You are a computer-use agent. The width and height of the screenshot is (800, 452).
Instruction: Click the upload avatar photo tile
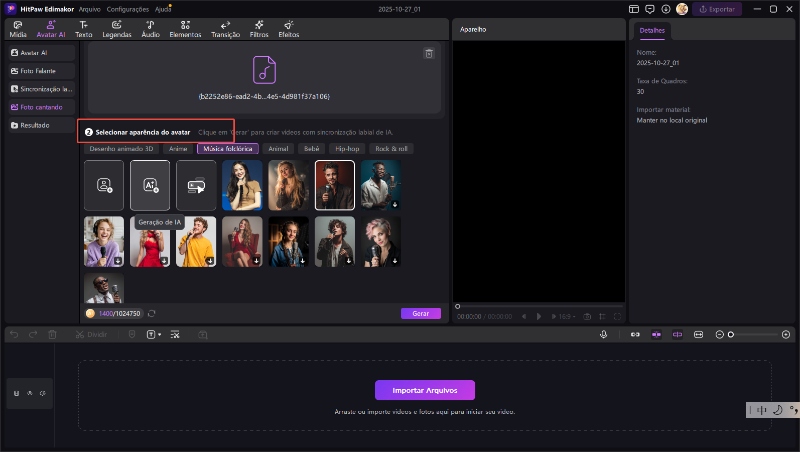pyautogui.click(x=104, y=185)
